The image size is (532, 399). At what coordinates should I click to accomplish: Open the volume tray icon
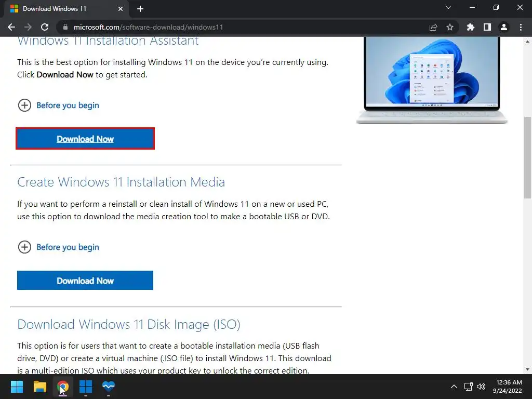[x=481, y=387]
